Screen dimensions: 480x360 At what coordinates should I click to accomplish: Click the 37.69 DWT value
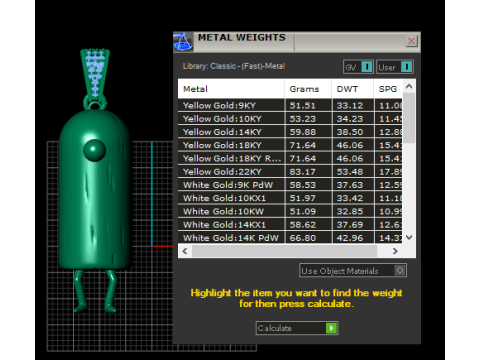point(350,225)
